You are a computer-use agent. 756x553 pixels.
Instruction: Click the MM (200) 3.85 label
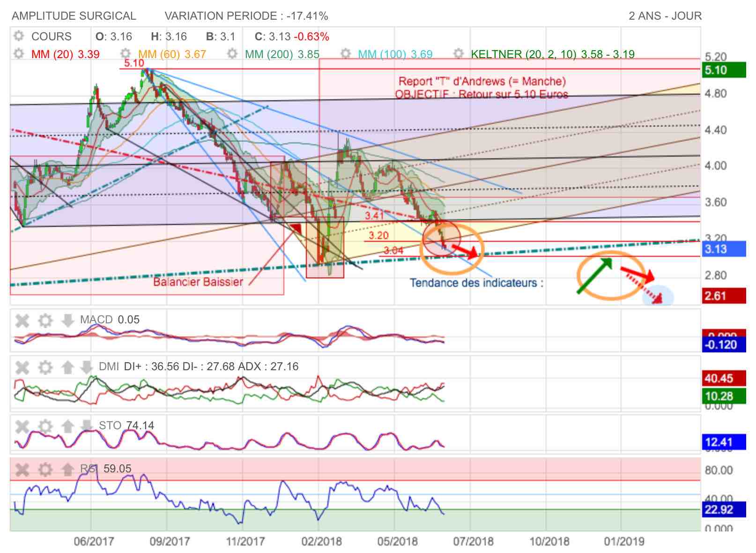282,54
